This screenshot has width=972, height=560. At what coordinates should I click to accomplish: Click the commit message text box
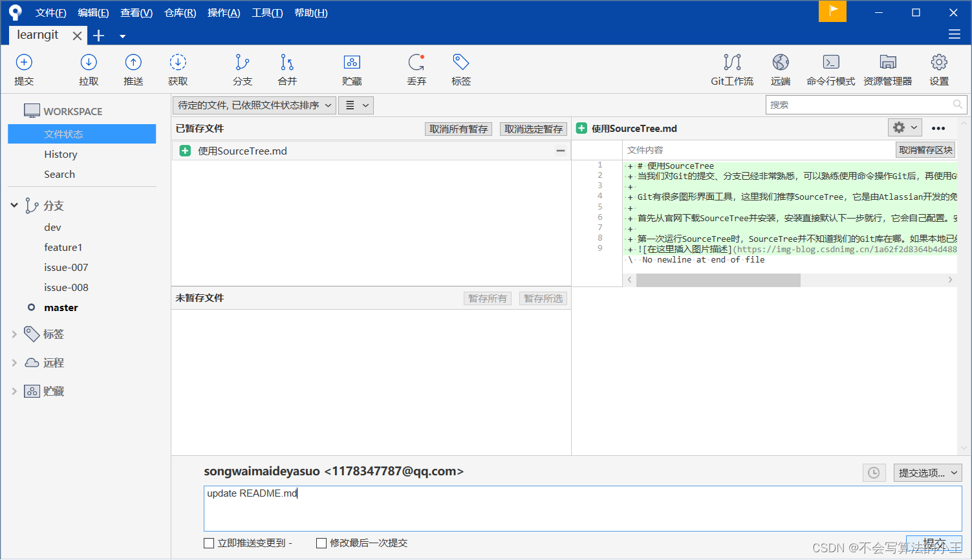(583, 508)
